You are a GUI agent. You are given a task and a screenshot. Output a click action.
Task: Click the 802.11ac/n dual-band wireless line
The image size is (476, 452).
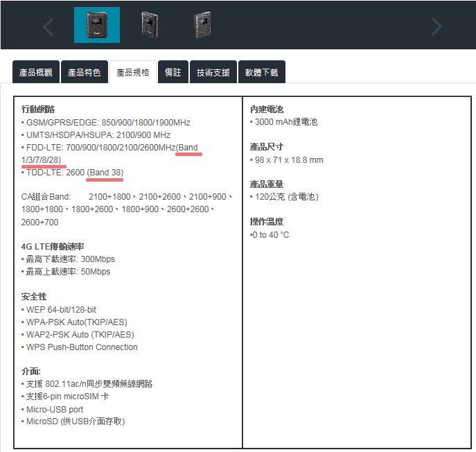point(87,384)
